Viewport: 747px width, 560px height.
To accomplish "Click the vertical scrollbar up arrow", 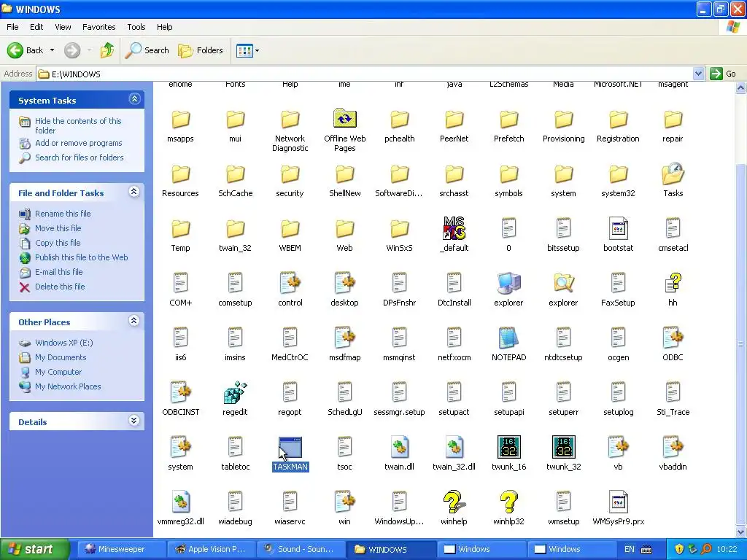I will click(x=741, y=88).
